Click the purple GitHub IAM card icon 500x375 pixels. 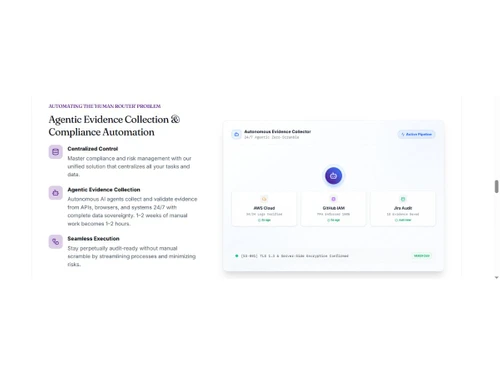coord(333,199)
